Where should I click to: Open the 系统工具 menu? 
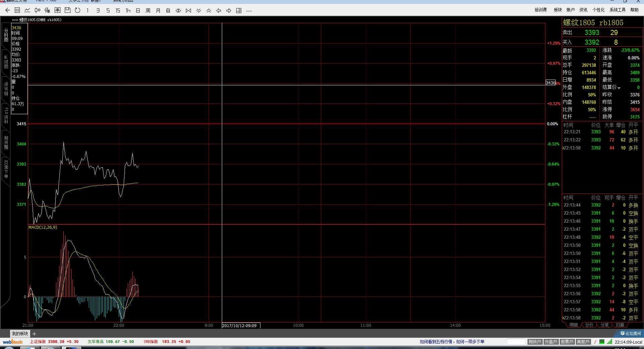[617, 10]
